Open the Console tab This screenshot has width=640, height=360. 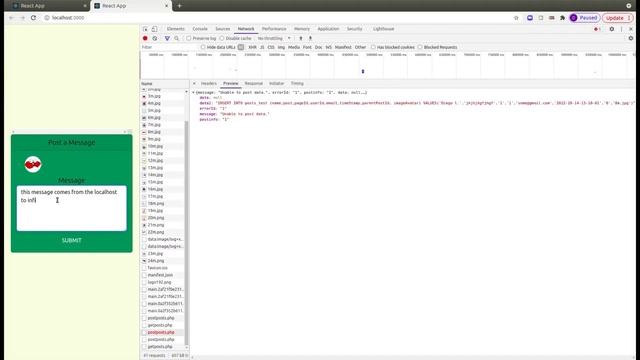[x=200, y=29]
